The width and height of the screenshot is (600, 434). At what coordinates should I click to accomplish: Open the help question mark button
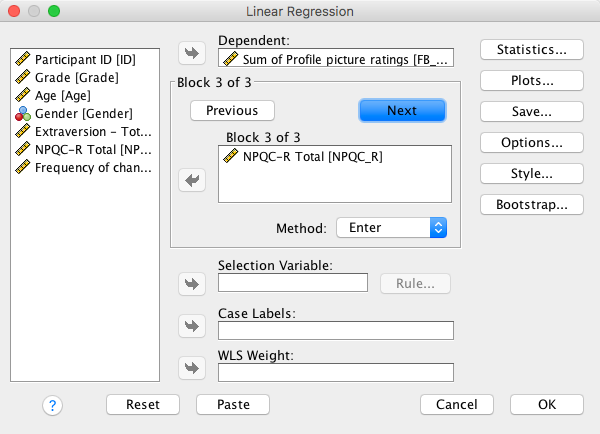tap(53, 404)
